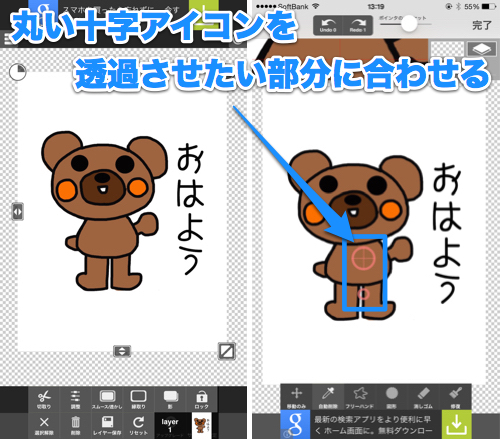Click the リセット reset arrow
500x439 pixels.
click(138, 426)
